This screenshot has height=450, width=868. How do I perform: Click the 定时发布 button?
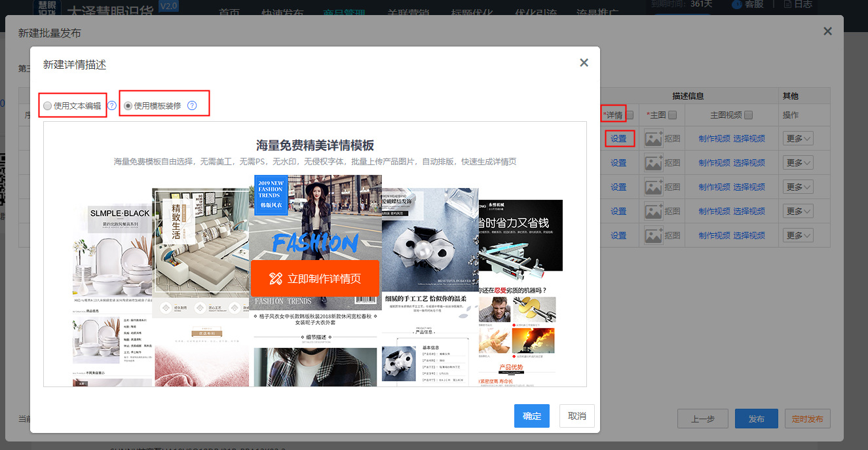point(807,419)
